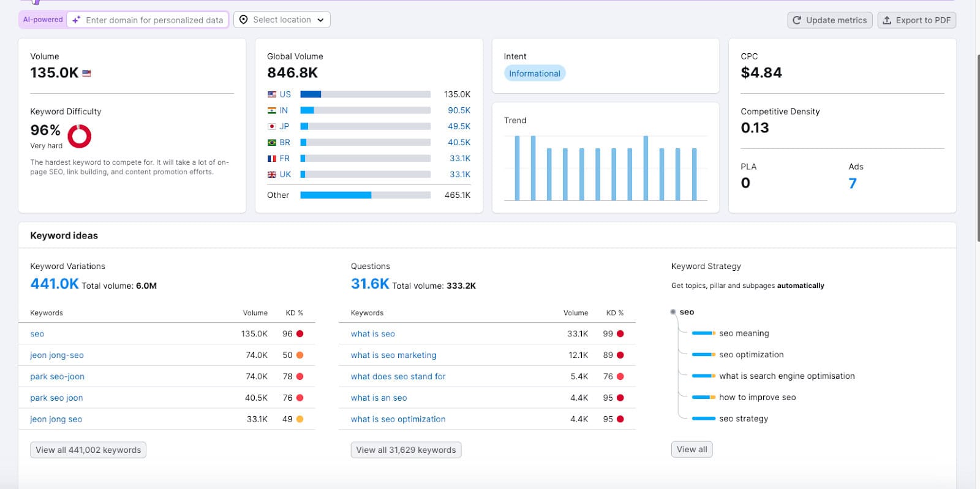
Task: Expand the seo root node in Keyword Strategy
Action: 673,312
